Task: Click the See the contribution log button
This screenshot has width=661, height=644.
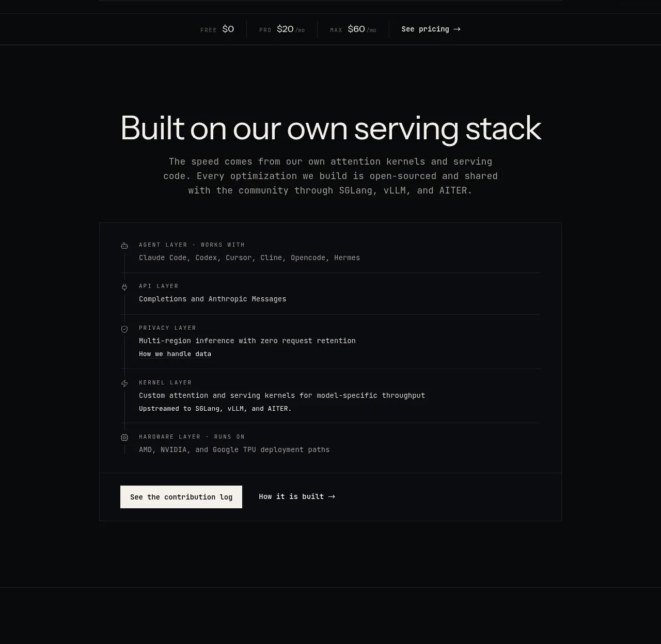Action: 181,497
